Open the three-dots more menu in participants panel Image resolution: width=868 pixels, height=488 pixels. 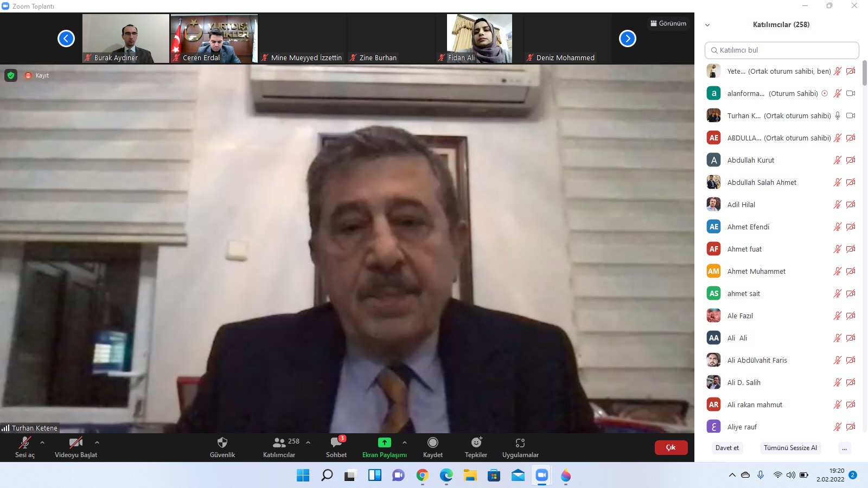[844, 448]
